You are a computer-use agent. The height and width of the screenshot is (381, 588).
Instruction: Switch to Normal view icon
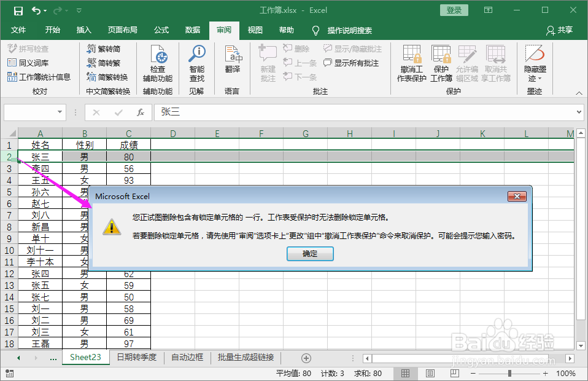click(x=405, y=374)
